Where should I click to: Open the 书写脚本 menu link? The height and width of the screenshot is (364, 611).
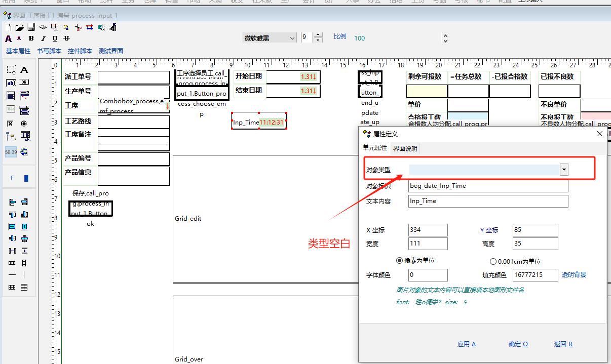pos(49,51)
